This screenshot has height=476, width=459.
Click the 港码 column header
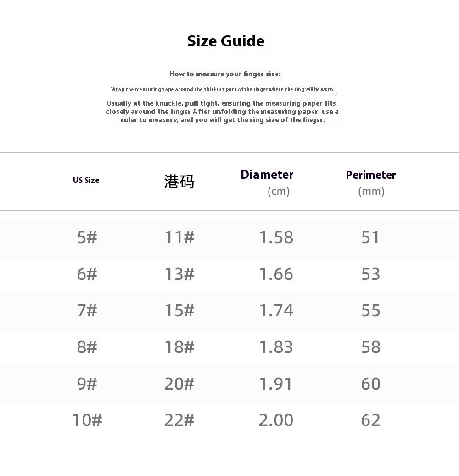[x=179, y=182]
